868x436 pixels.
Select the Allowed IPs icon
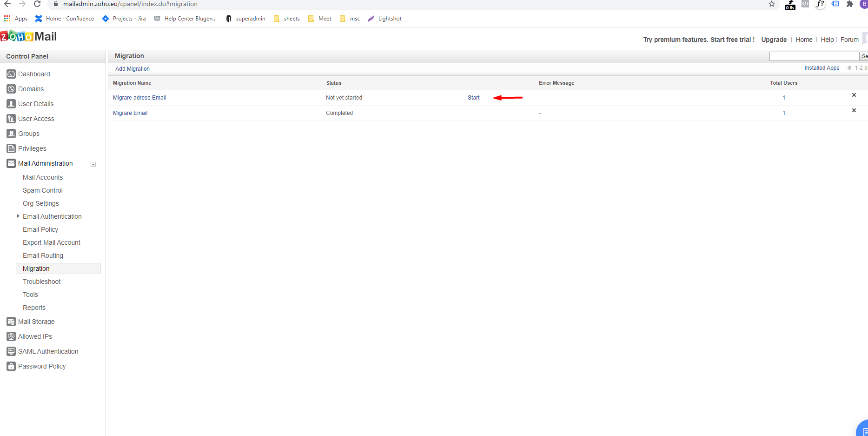tap(11, 336)
